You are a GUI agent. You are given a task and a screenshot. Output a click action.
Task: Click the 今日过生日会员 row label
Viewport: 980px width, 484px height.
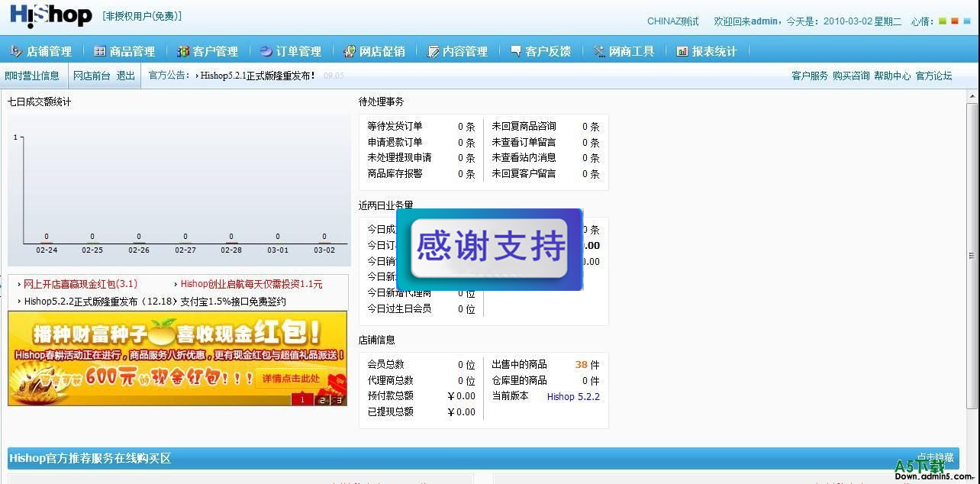pos(399,308)
